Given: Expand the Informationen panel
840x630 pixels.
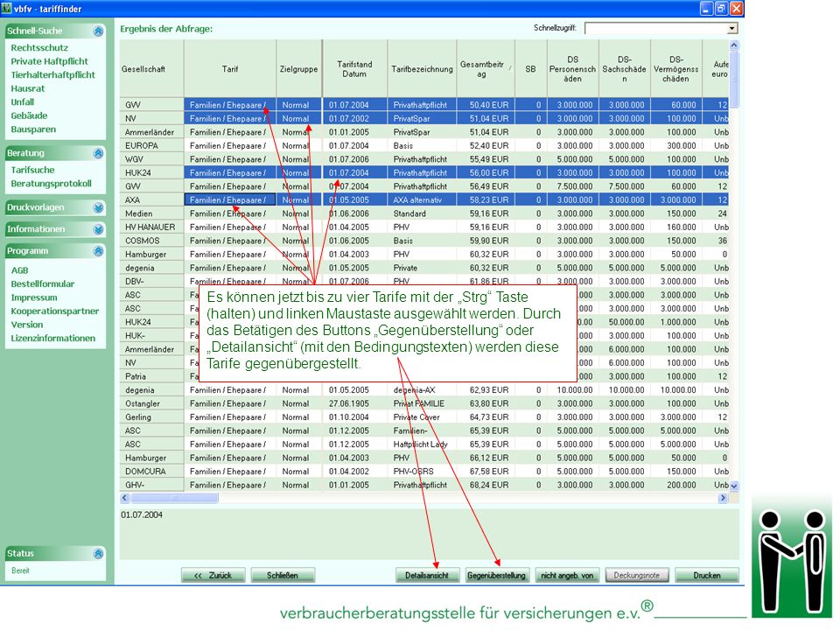Looking at the screenshot, I should [98, 229].
